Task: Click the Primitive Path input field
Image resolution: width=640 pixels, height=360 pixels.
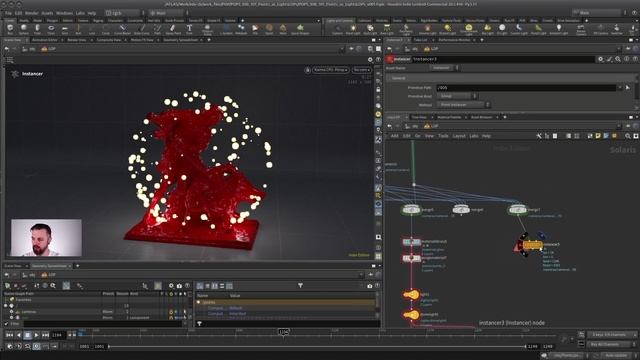Action: pyautogui.click(x=526, y=87)
